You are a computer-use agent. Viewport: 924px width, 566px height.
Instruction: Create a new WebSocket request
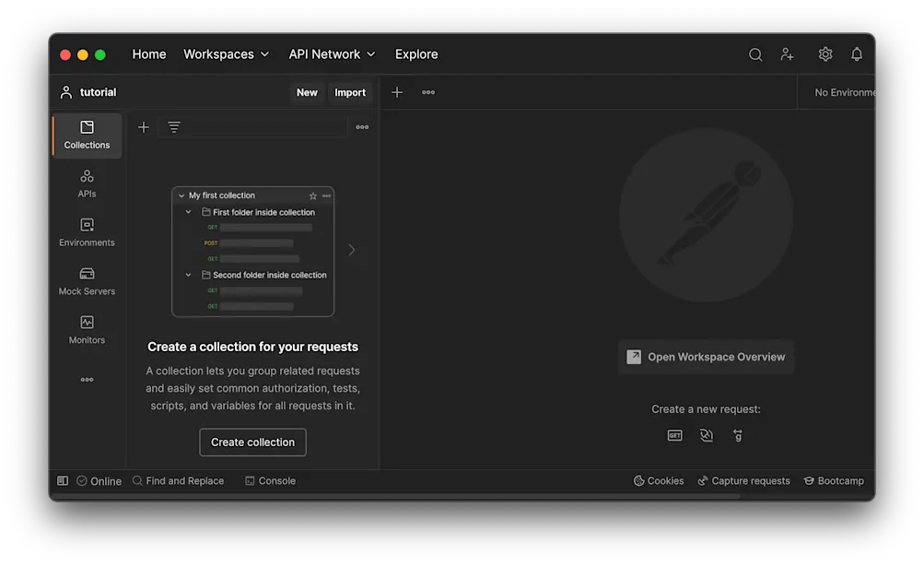tap(706, 434)
